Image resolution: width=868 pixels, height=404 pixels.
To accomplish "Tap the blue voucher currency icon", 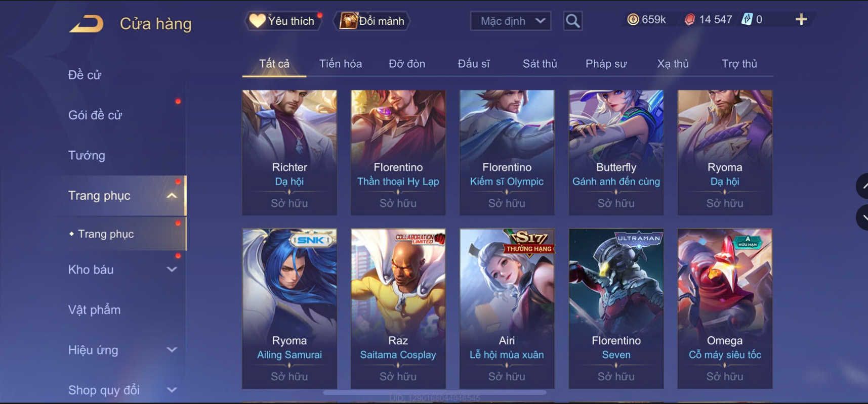I will point(747,20).
